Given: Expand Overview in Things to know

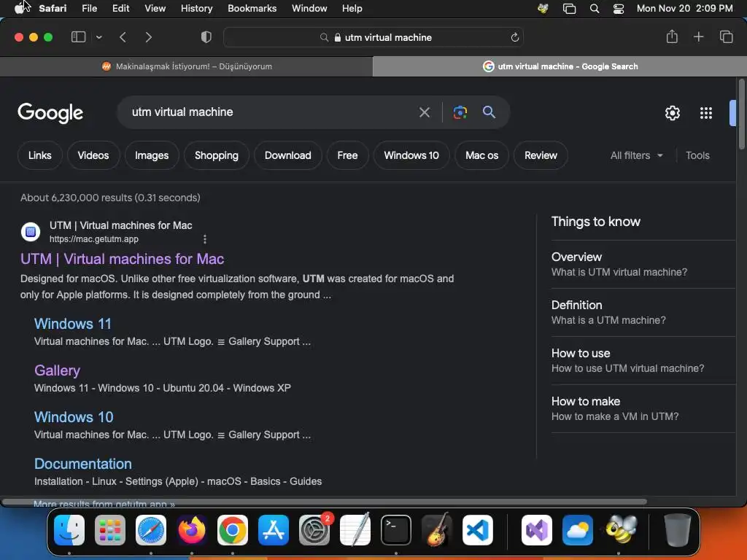Looking at the screenshot, I should (643, 264).
